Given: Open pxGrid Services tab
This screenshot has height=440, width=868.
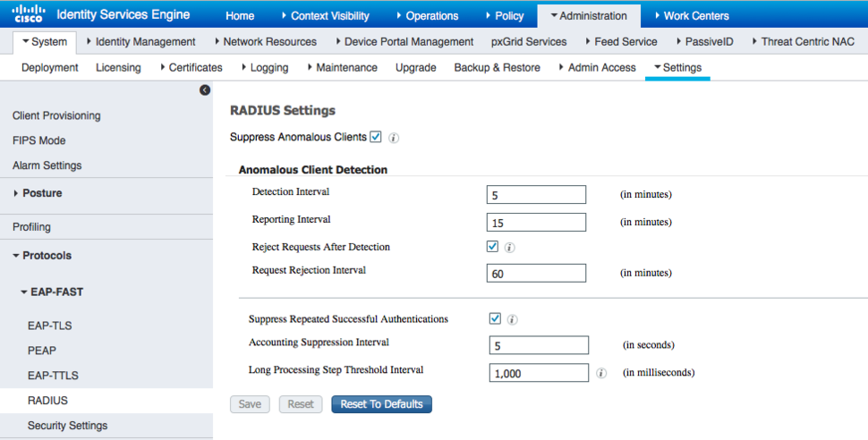Looking at the screenshot, I should [x=529, y=41].
